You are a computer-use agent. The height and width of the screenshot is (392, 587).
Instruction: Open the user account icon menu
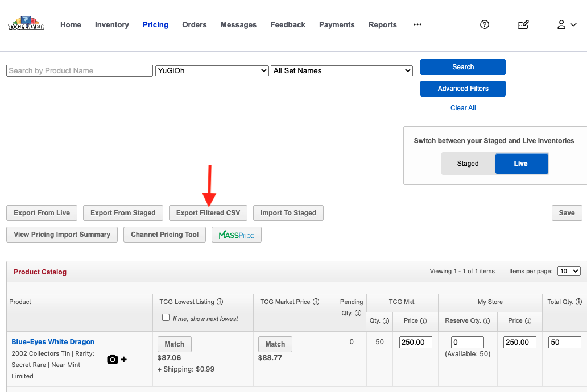coord(561,24)
